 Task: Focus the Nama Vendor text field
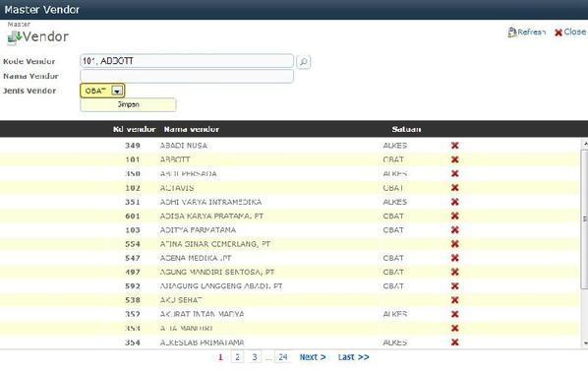(x=187, y=76)
